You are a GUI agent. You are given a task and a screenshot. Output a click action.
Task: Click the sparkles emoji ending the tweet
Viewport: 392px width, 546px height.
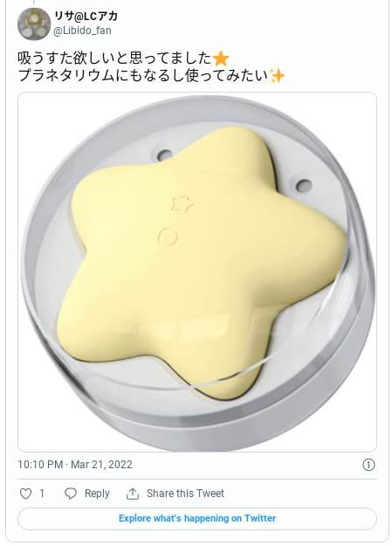pyautogui.click(x=277, y=75)
